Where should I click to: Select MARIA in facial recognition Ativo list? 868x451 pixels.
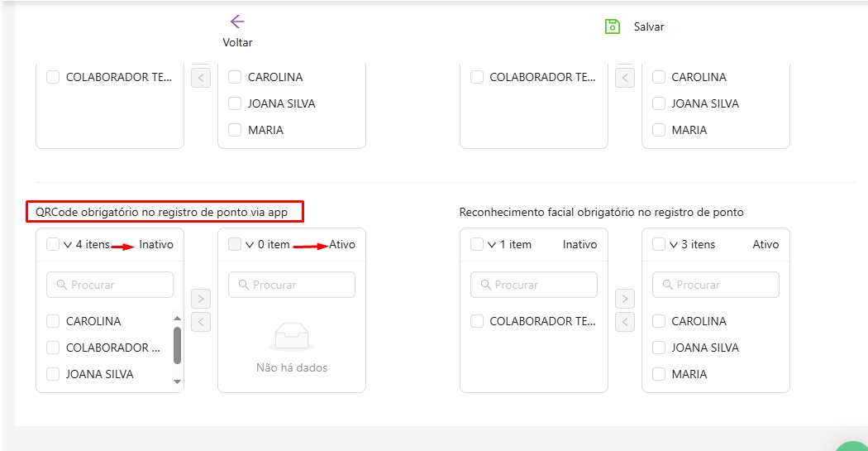tap(659, 374)
